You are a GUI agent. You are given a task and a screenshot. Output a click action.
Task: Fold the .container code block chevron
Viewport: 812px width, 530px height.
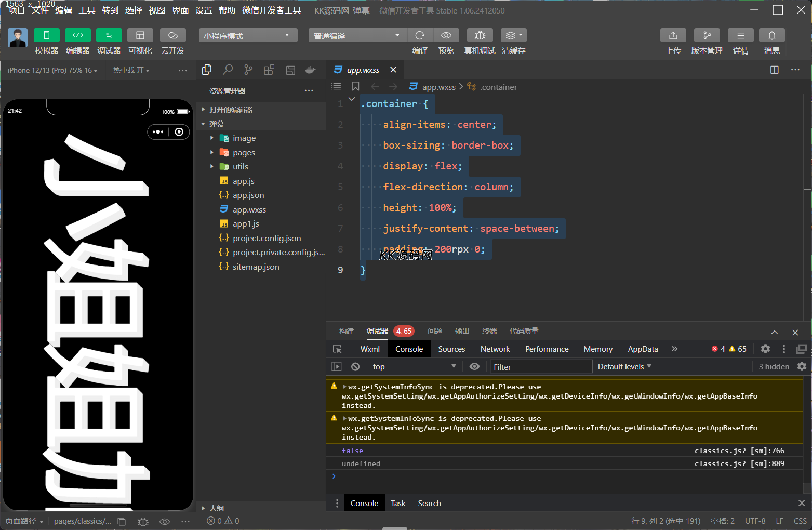(x=352, y=99)
